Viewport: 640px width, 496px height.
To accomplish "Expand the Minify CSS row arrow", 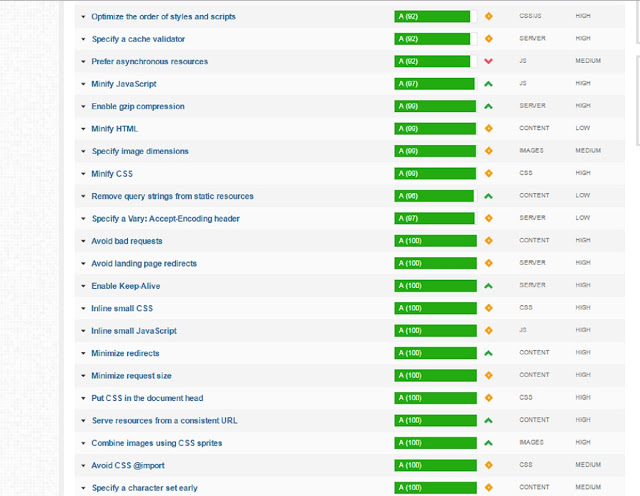I will 83,174.
